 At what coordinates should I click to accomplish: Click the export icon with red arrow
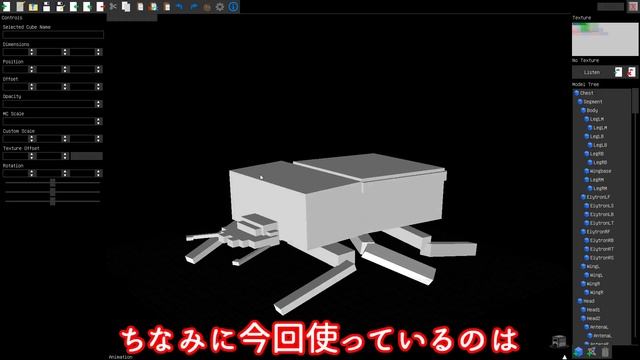100,7
